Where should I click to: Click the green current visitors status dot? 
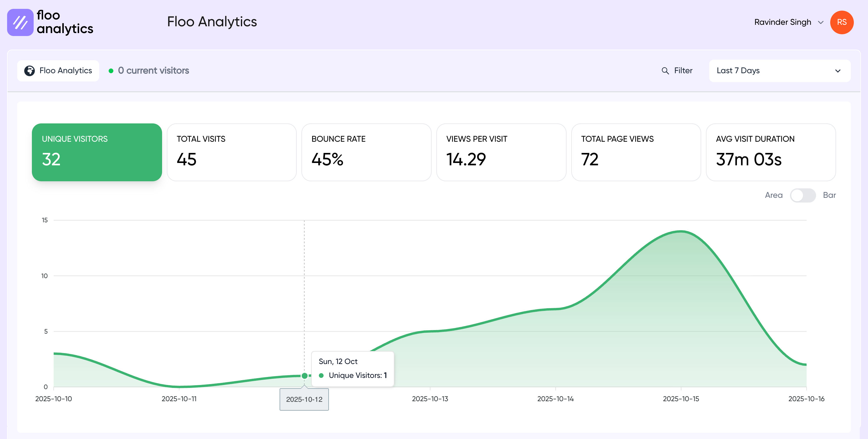[111, 71]
